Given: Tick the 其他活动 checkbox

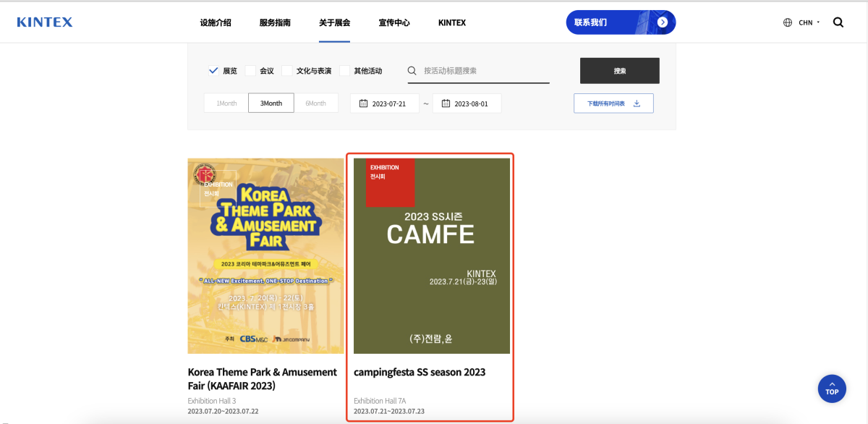Looking at the screenshot, I should point(344,71).
